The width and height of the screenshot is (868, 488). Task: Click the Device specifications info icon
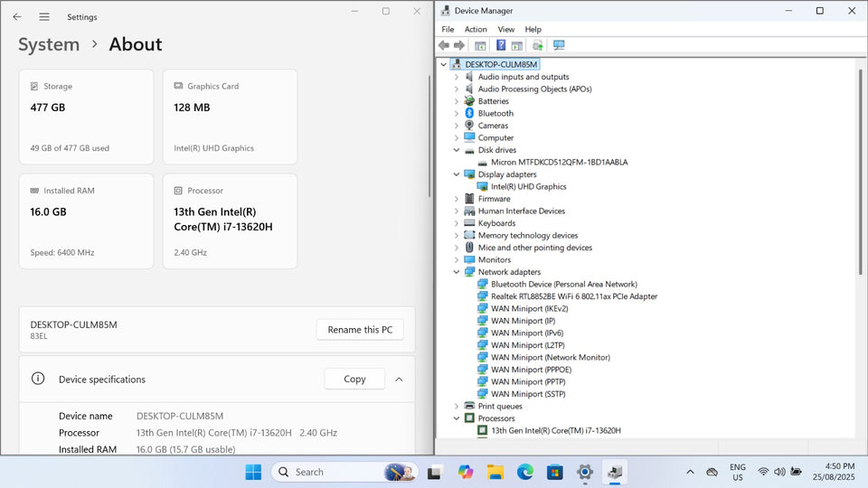point(38,379)
